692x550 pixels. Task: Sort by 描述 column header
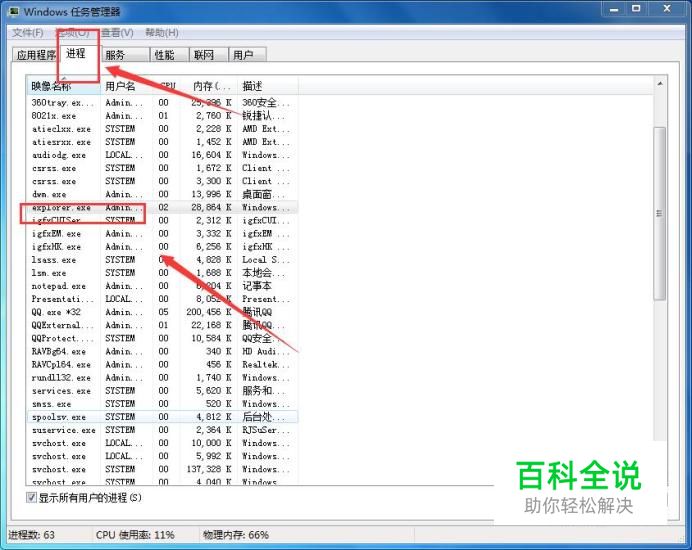pos(268,86)
